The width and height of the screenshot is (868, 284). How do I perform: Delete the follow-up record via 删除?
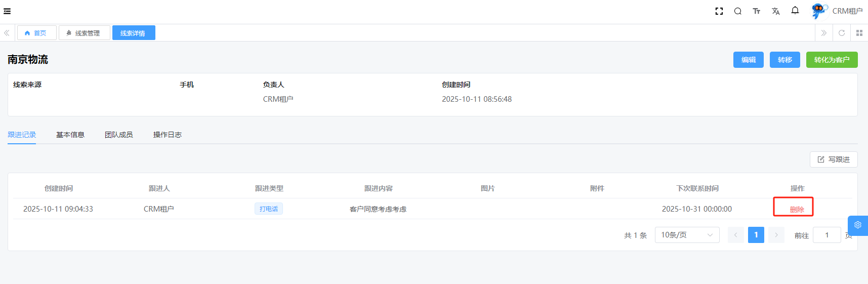pyautogui.click(x=797, y=210)
